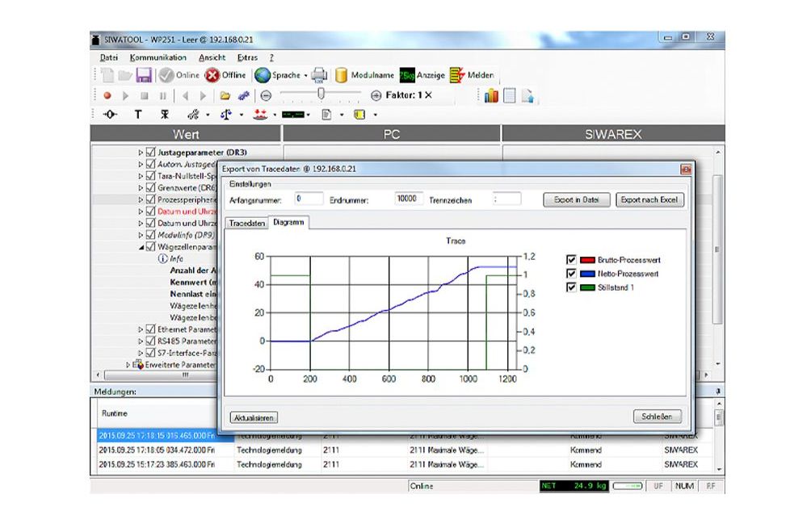Screen dimensions: 807x532
Task: Click the document page icon in the third toolbar
Action: click(x=326, y=114)
